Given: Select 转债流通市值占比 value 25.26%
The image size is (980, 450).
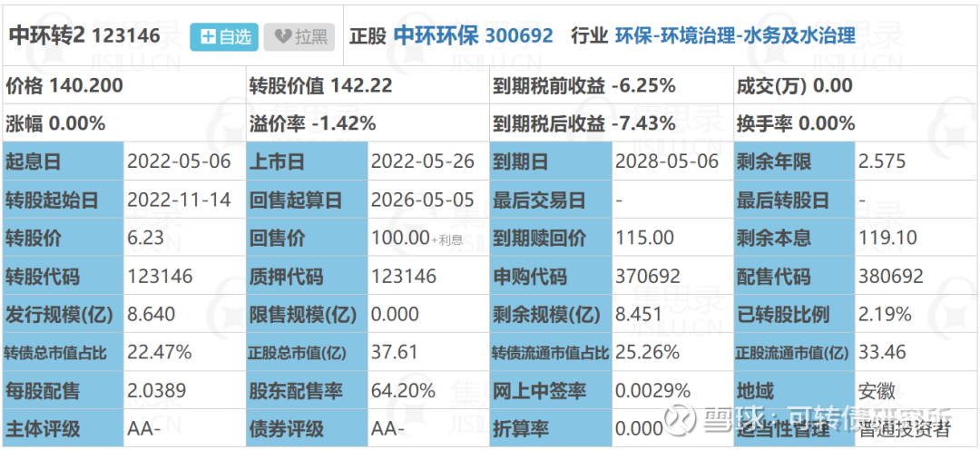Looking at the screenshot, I should coord(648,353).
